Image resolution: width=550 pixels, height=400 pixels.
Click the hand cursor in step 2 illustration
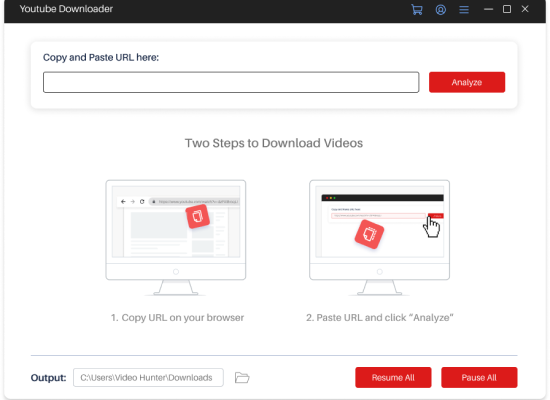[x=431, y=227]
